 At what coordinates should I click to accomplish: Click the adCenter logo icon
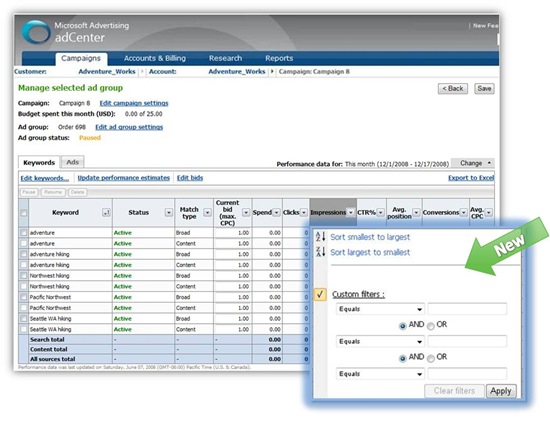coord(36,32)
